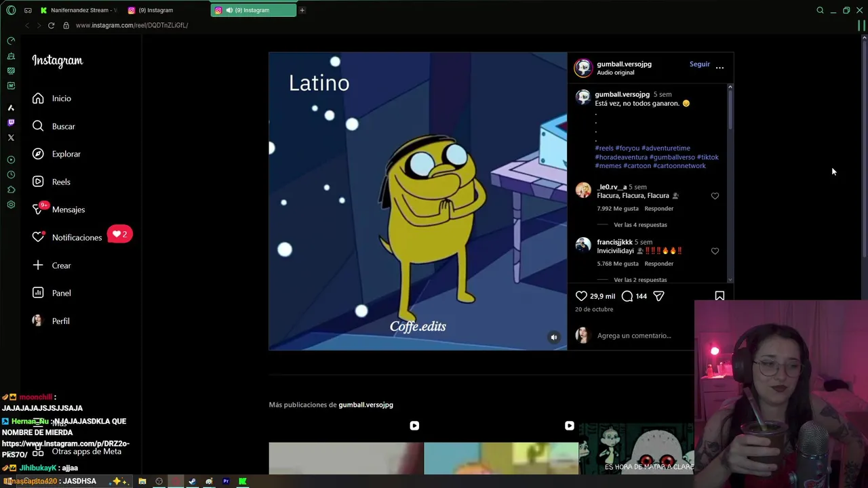The image size is (868, 488).
Task: Click the address bar URL
Action: (132, 25)
